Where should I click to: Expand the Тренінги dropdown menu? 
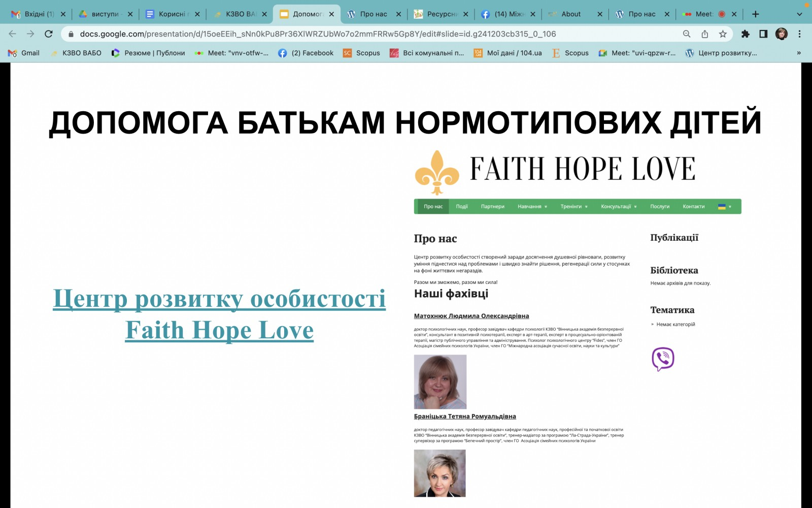tap(574, 206)
